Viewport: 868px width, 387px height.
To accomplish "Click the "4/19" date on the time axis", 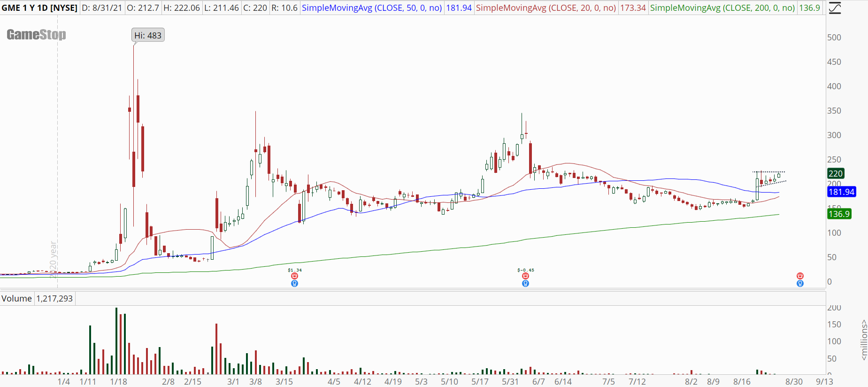I will click(x=393, y=382).
